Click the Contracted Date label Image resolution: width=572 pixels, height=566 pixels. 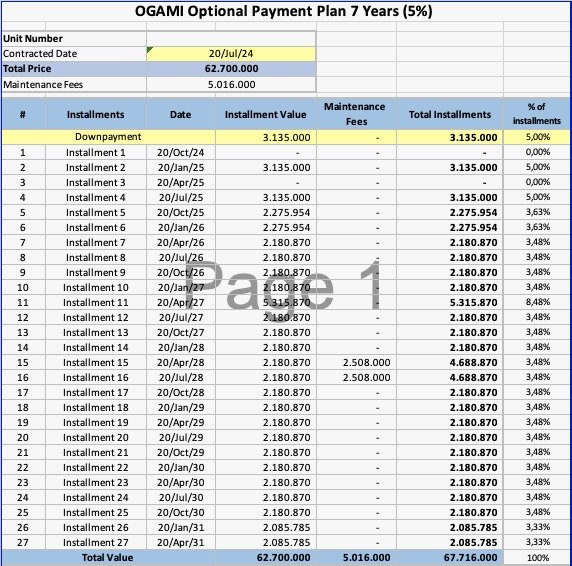click(40, 54)
